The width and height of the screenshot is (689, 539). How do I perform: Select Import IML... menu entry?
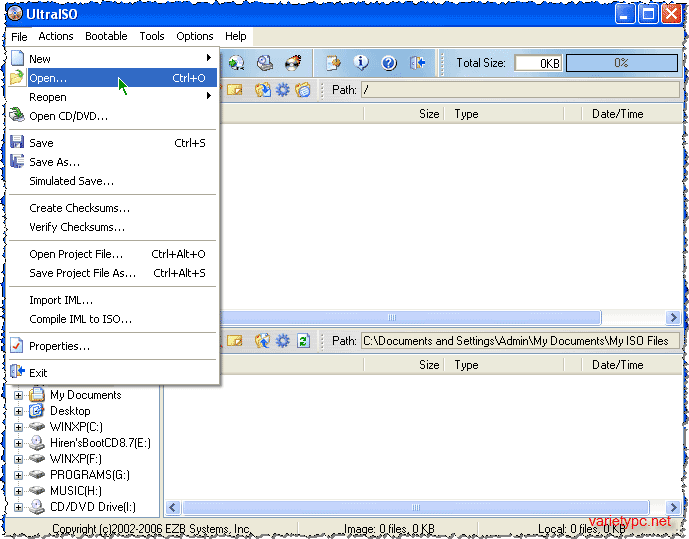pyautogui.click(x=113, y=300)
